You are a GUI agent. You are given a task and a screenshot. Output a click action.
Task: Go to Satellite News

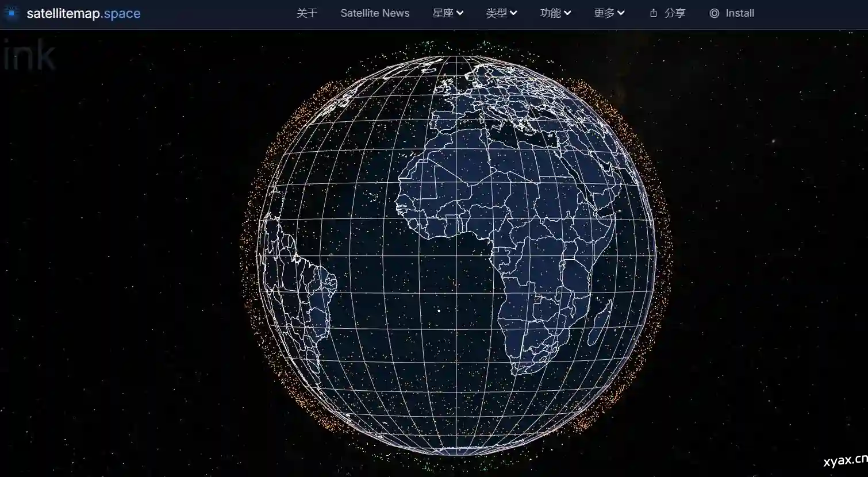point(375,13)
